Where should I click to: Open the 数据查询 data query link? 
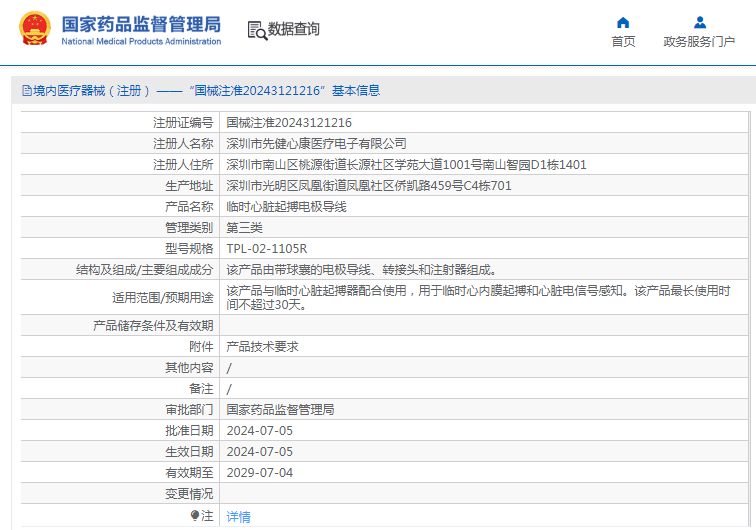click(294, 29)
